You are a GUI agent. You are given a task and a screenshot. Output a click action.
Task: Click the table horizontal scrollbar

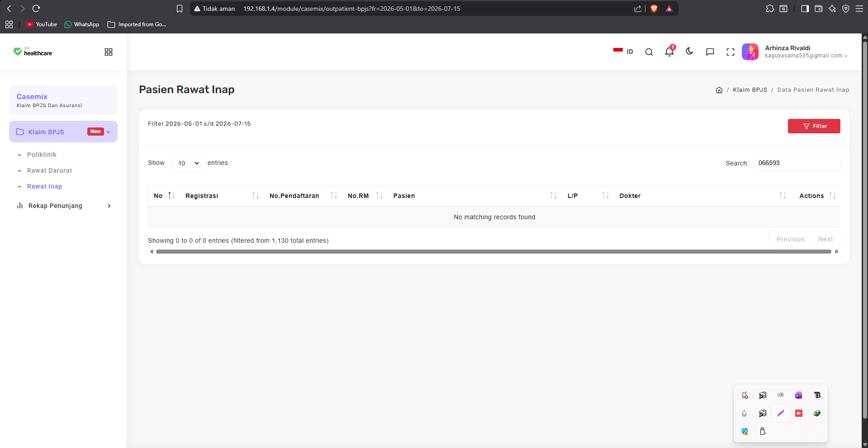(493, 252)
